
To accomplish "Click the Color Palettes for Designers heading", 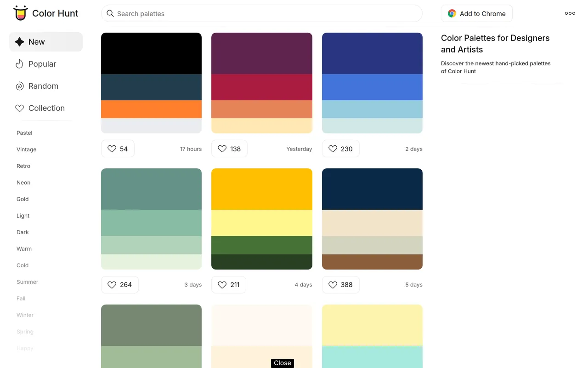I will click(495, 44).
